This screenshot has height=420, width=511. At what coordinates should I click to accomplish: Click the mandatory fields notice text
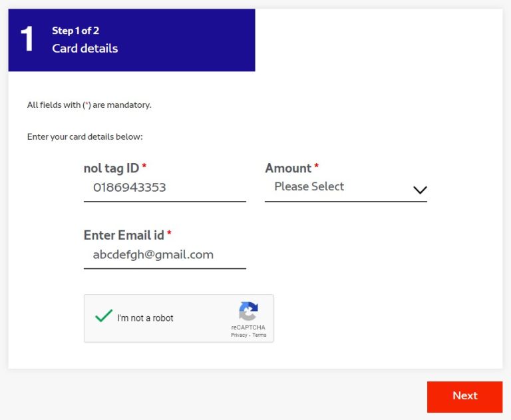[x=89, y=105]
